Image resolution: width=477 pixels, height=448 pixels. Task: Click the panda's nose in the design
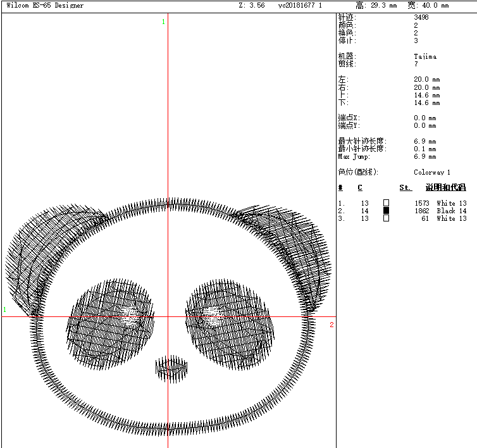171,368
